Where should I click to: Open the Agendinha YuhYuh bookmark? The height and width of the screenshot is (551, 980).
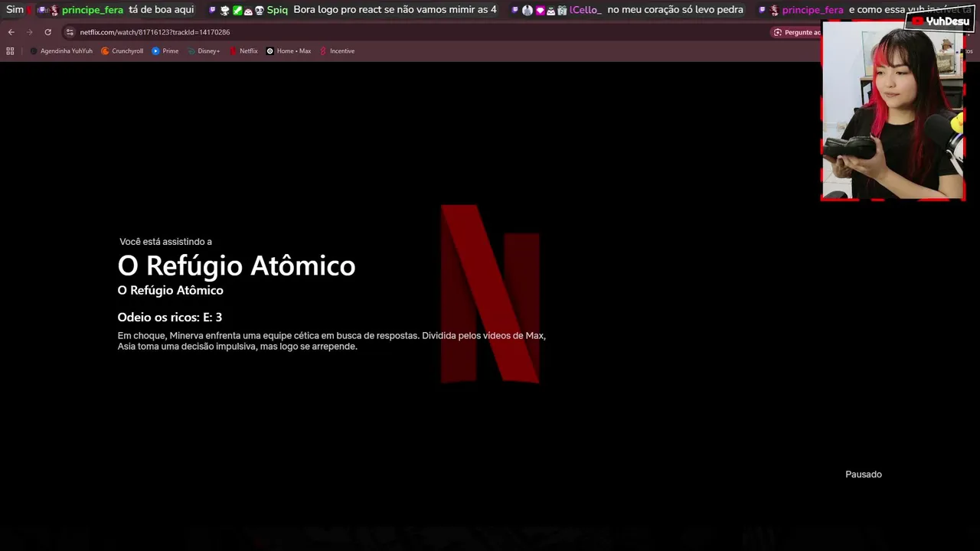[61, 51]
